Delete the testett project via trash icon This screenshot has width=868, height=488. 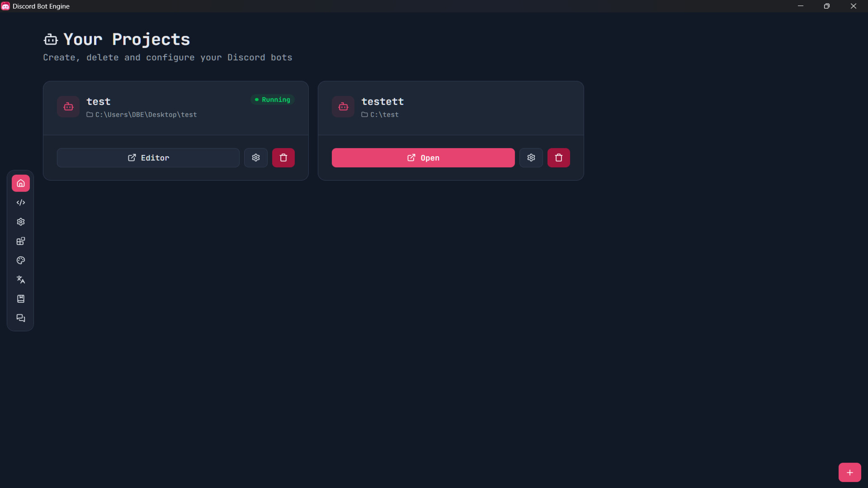click(559, 158)
